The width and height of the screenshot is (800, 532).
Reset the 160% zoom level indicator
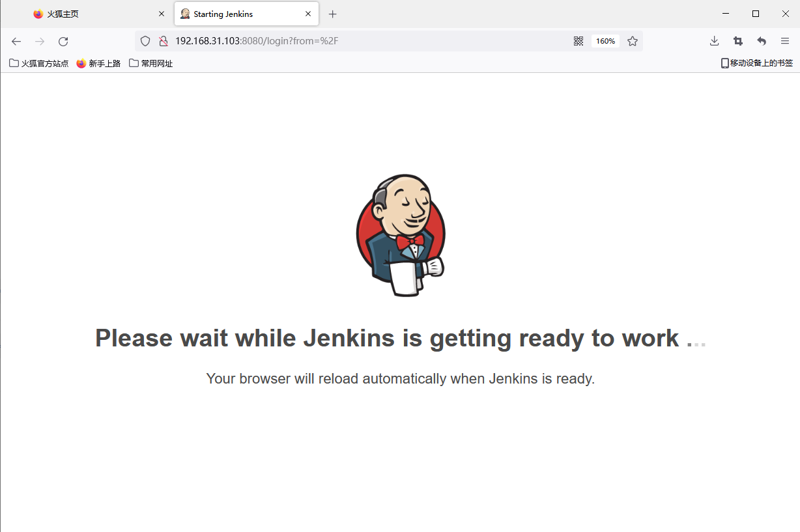tap(605, 40)
